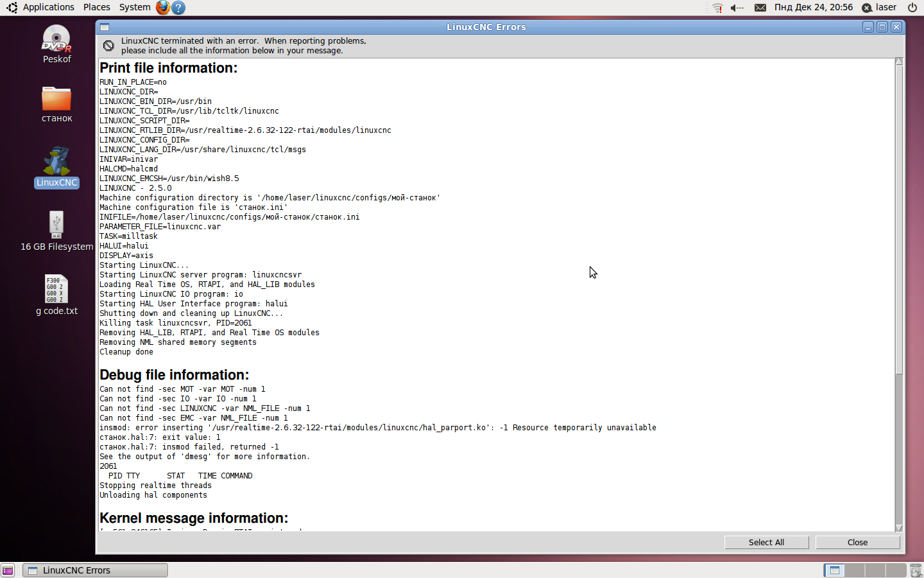Open the mail envelope indicator
Viewport: 924px width, 578px height.
tap(760, 8)
